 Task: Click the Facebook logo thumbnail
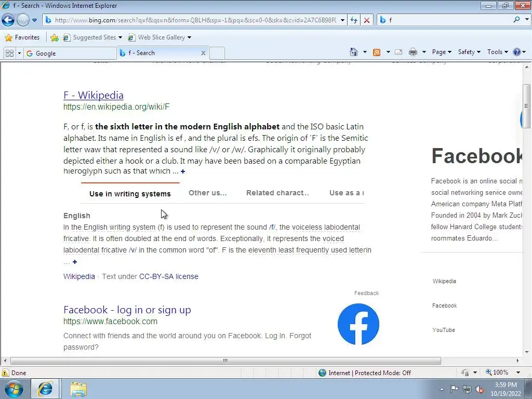[358, 324]
